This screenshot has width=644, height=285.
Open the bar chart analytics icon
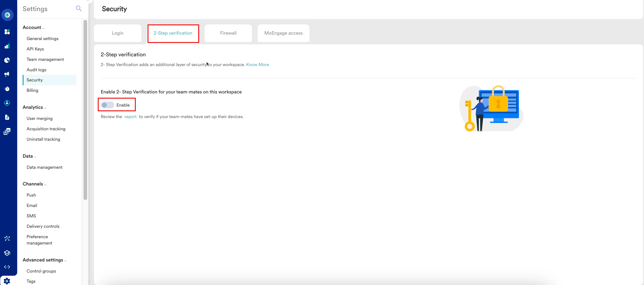[x=7, y=46]
